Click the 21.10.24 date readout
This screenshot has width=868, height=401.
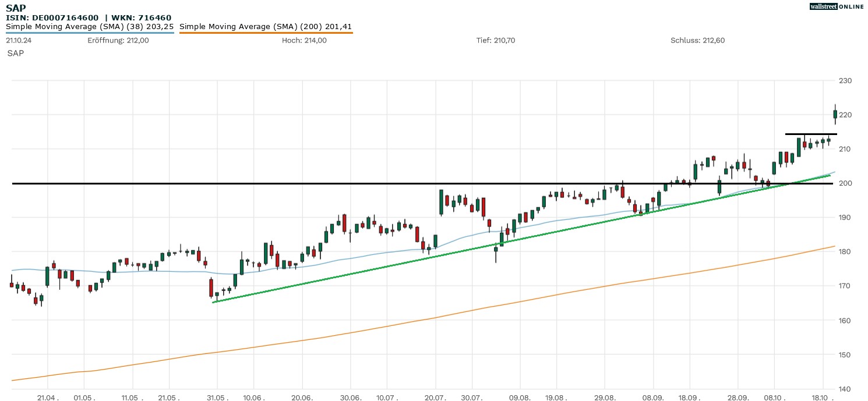click(20, 40)
